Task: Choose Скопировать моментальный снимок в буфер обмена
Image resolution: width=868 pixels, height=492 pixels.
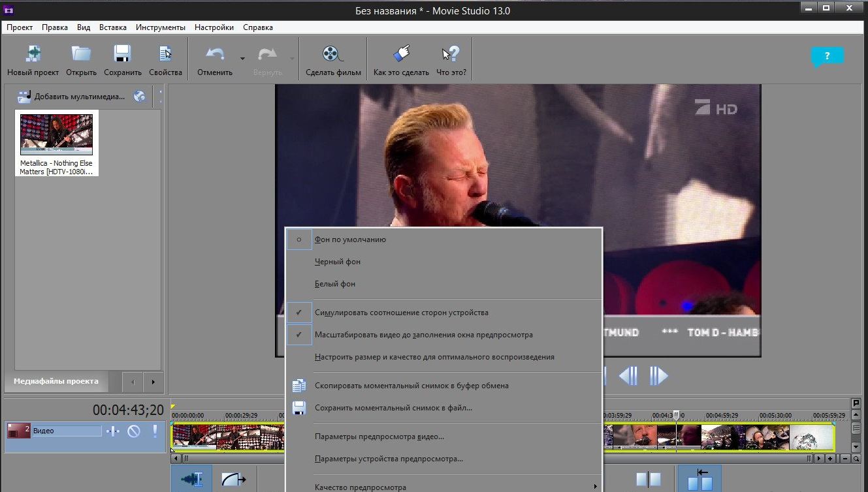Action: 443,386
